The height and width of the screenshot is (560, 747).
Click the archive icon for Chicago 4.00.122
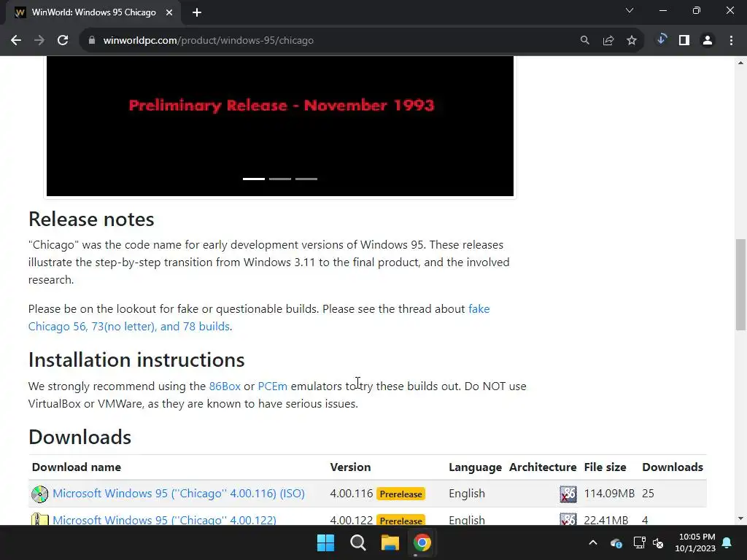pos(39,519)
